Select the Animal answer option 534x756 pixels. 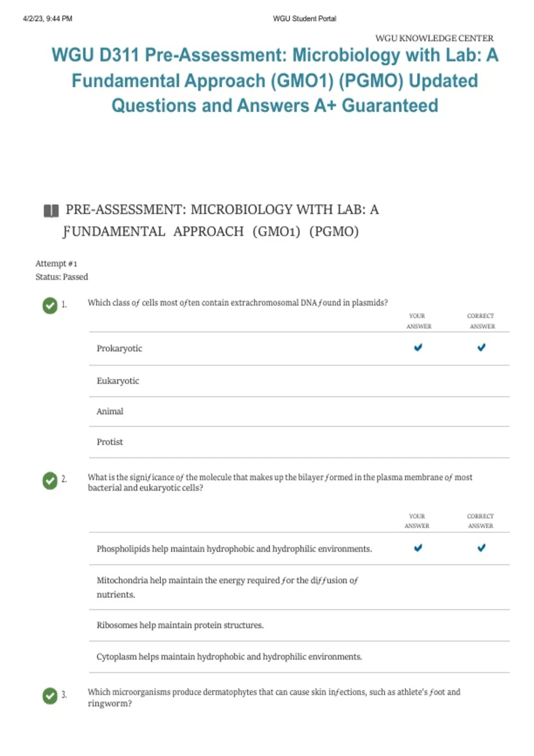[x=110, y=412]
